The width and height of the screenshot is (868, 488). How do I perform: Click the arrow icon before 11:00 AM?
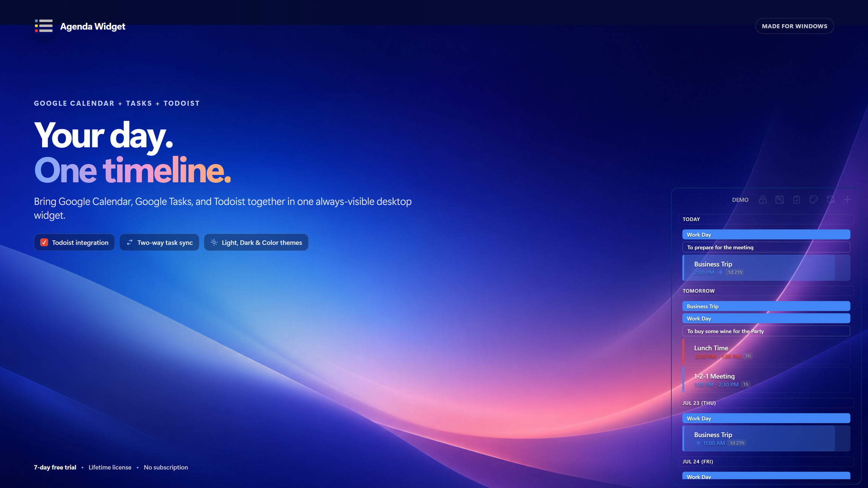[698, 443]
